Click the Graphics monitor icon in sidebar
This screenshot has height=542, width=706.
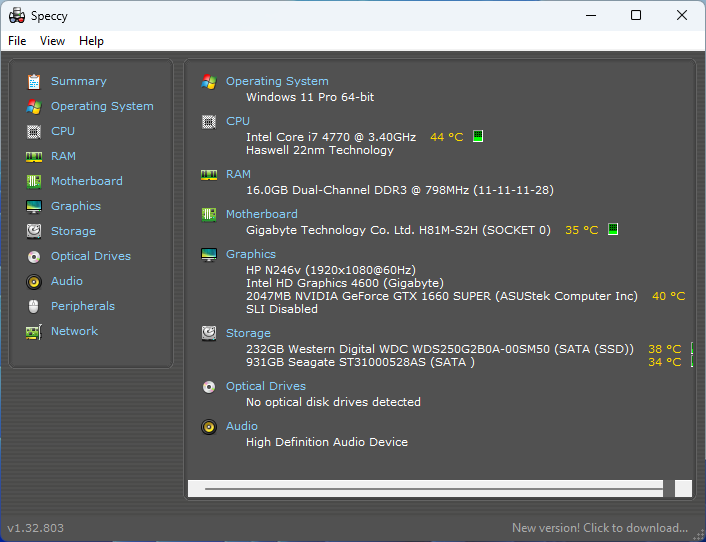pyautogui.click(x=34, y=207)
